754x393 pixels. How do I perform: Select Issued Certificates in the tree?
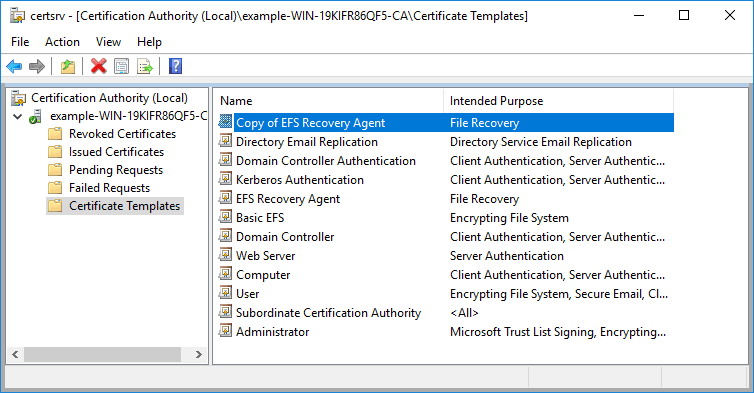[x=116, y=152]
